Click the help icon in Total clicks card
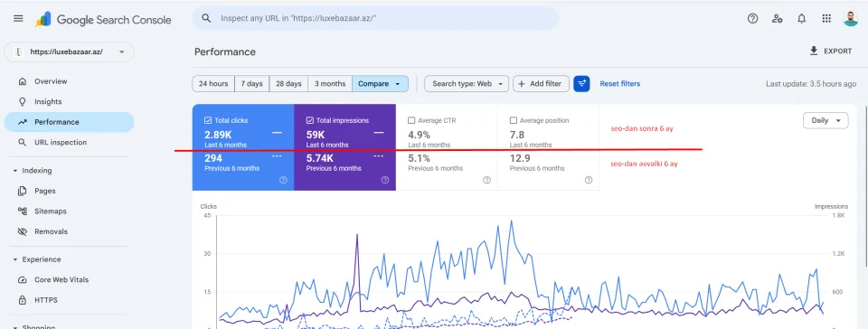868x329 pixels. [283, 180]
